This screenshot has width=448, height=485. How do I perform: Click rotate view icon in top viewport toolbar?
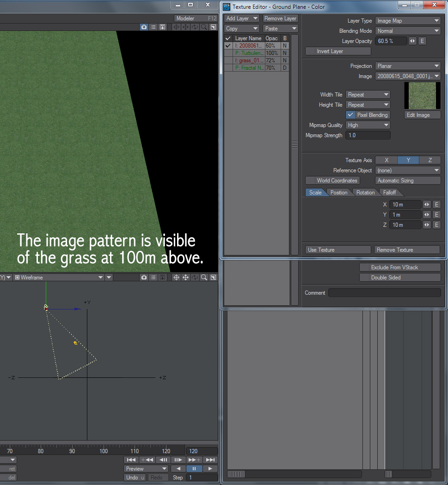tap(195, 27)
